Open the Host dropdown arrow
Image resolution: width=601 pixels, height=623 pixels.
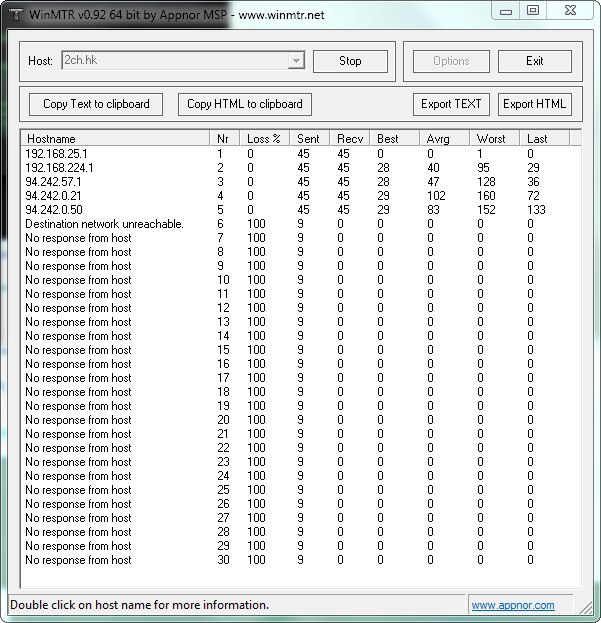(x=296, y=61)
